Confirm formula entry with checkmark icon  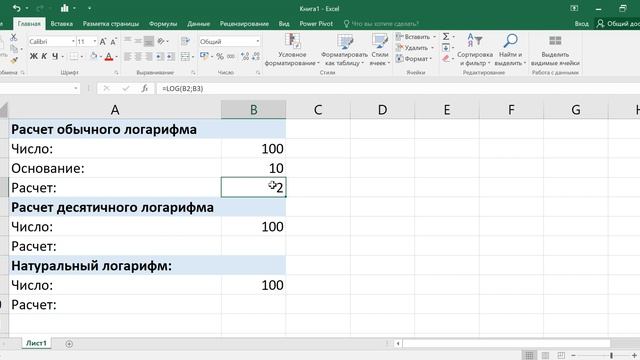(126, 88)
